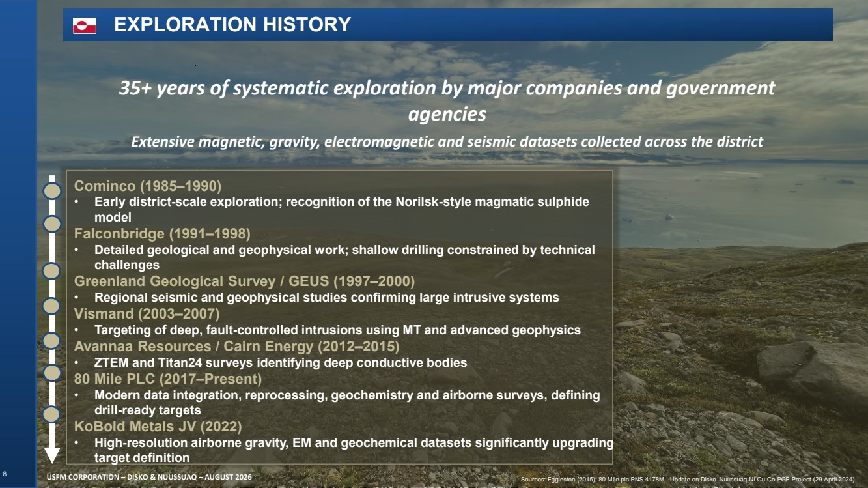Image resolution: width=868 pixels, height=488 pixels.
Task: Click the "Greenland Geological Survey / GEUS (1997–2000)" heading
Action: 244,281
